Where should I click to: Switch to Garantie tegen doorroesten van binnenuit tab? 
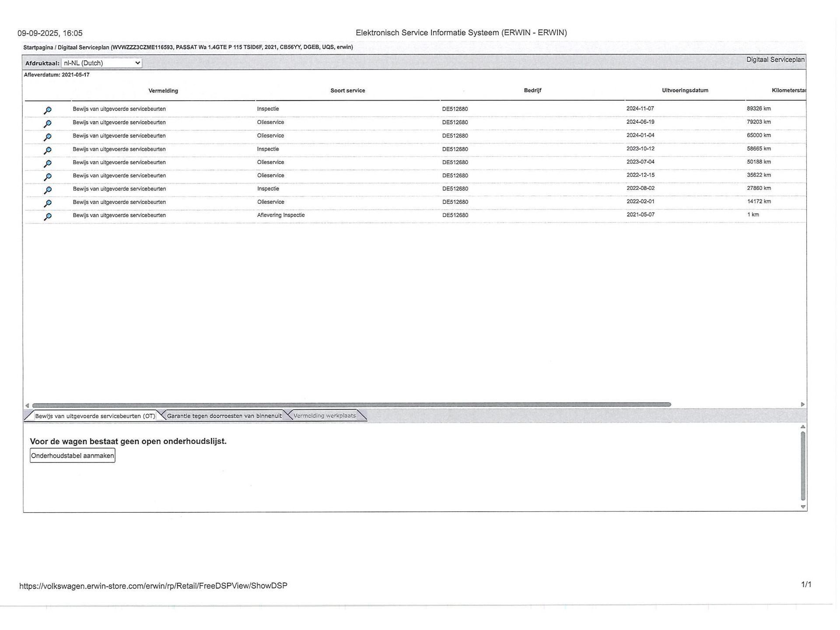click(224, 416)
